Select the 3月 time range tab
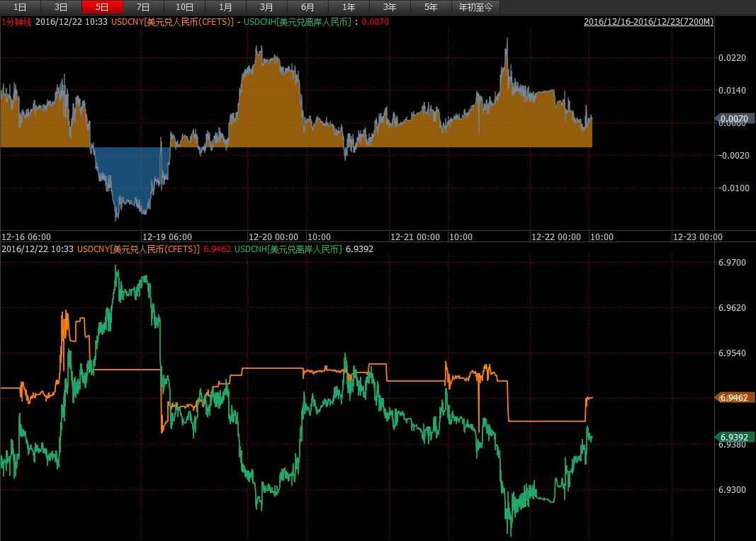 [266, 7]
